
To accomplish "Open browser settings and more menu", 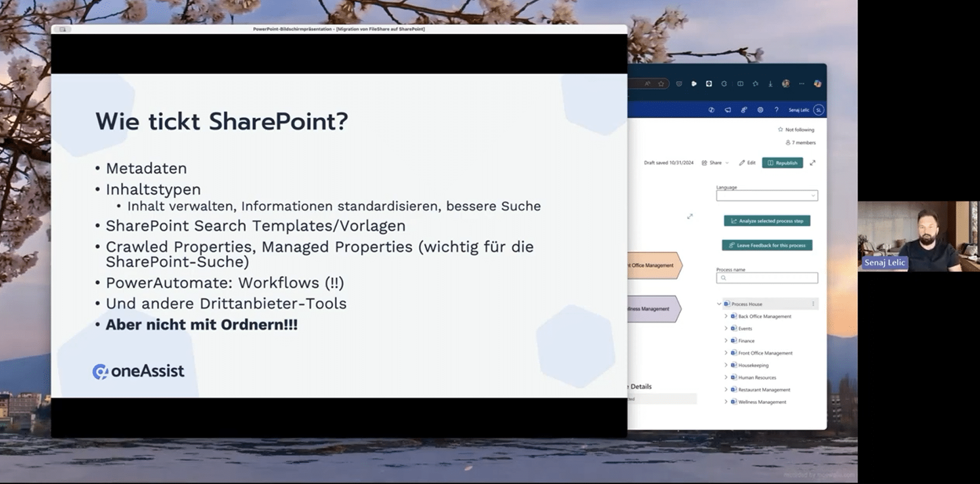I will tap(802, 84).
